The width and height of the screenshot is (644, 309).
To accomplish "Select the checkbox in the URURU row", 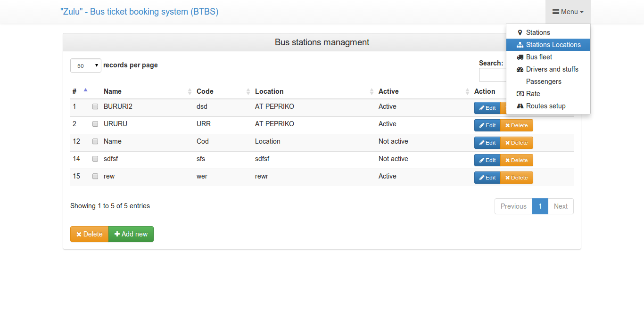I will (95, 124).
